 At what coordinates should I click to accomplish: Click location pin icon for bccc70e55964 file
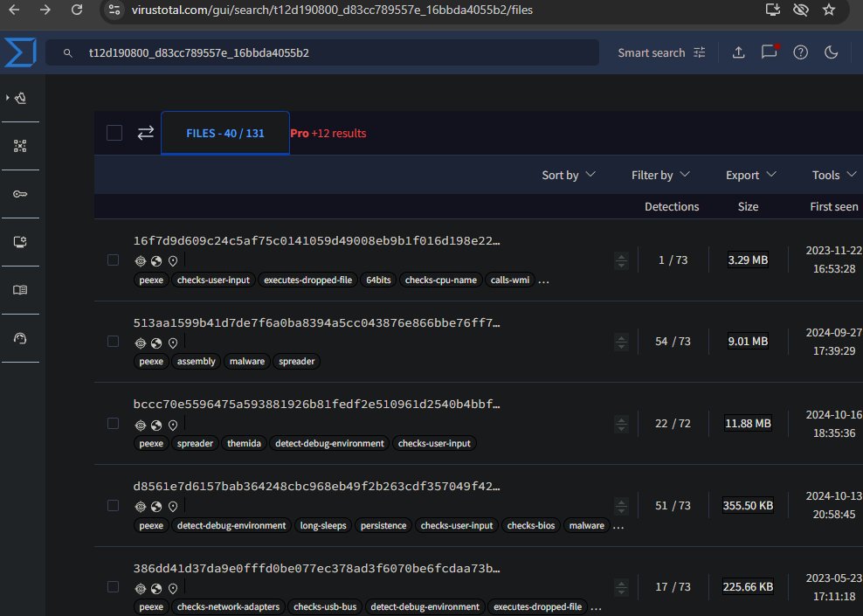[x=173, y=425]
